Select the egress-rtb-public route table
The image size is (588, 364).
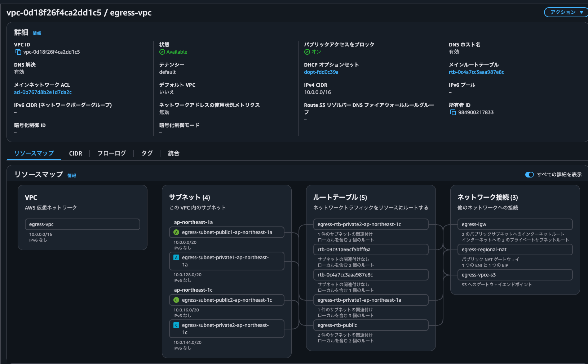click(371, 325)
